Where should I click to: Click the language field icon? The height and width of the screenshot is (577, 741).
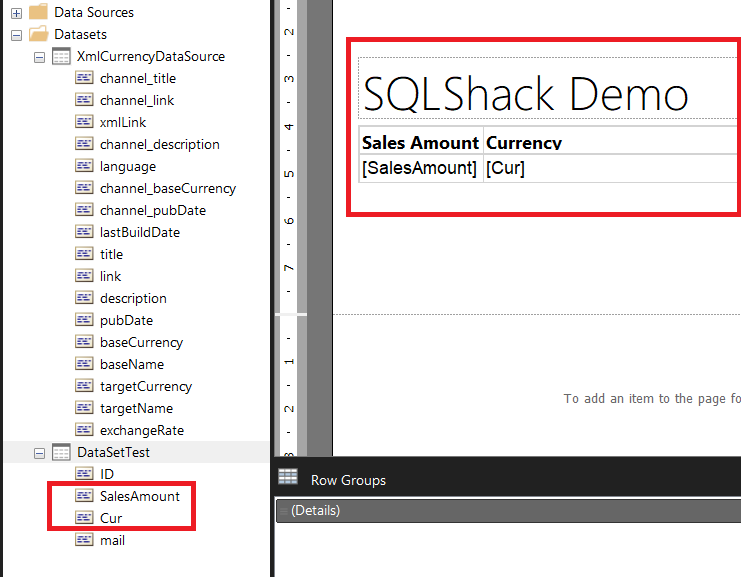(84, 166)
